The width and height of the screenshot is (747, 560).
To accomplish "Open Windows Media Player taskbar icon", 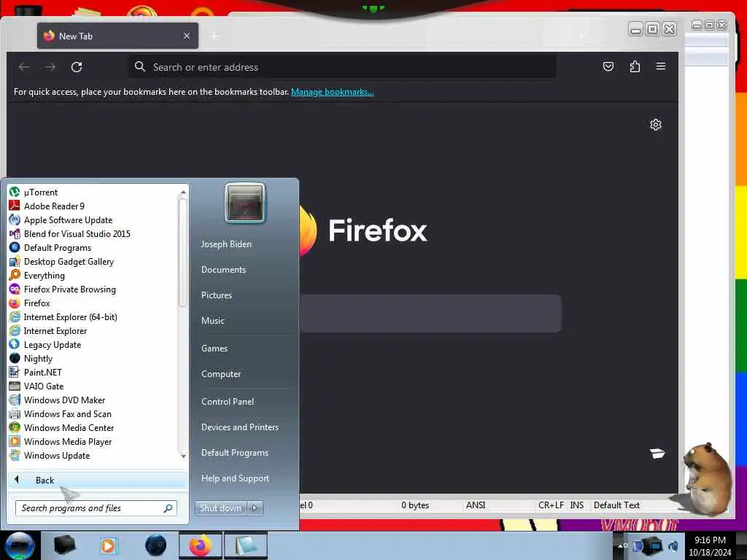I will point(109,545).
